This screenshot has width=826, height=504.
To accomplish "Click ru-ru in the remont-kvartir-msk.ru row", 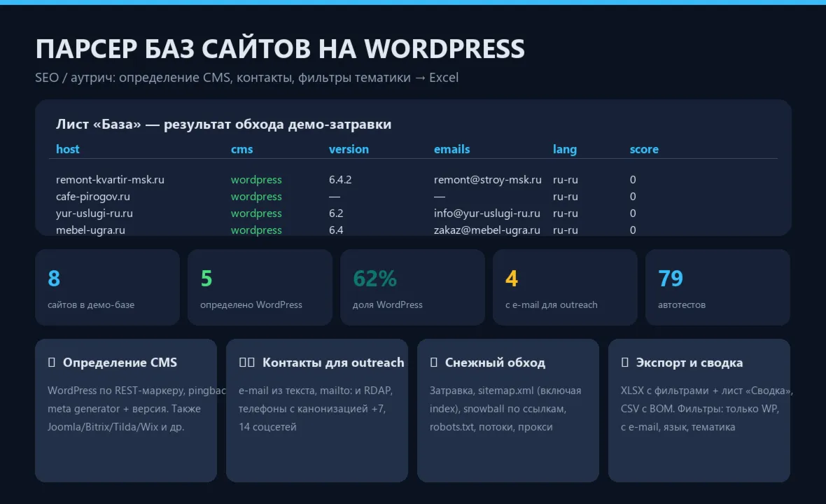I will (565, 180).
